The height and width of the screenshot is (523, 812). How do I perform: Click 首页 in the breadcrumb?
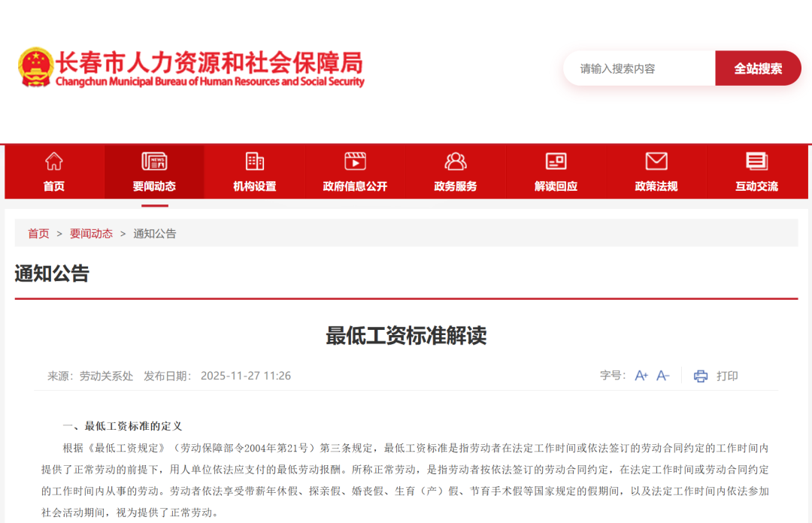coord(38,234)
